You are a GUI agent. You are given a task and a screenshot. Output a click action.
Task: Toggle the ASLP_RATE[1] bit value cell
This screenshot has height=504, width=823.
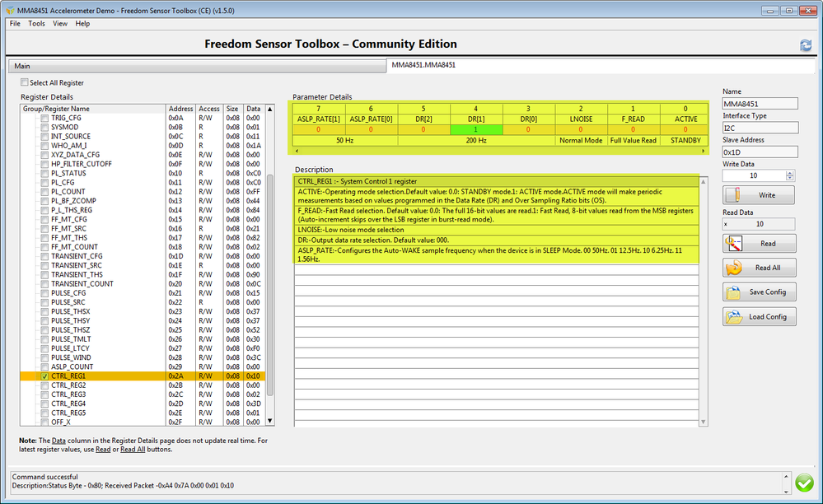tap(319, 129)
